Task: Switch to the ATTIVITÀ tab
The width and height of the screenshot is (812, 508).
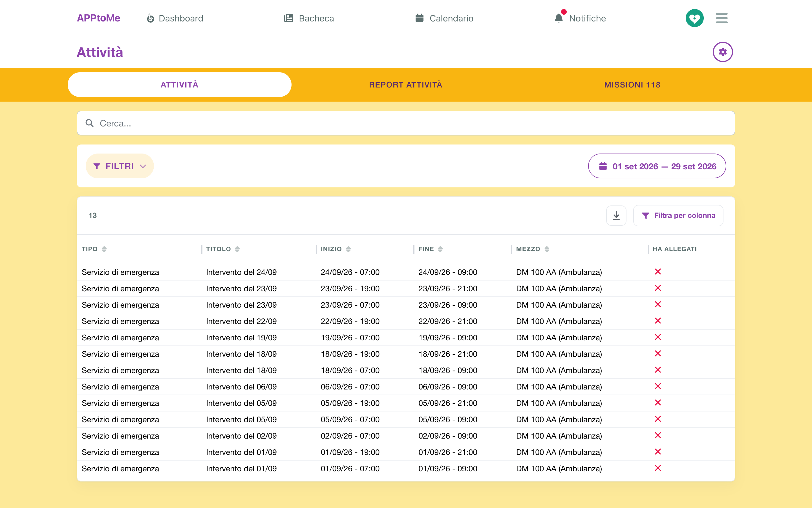Action: tap(180, 85)
